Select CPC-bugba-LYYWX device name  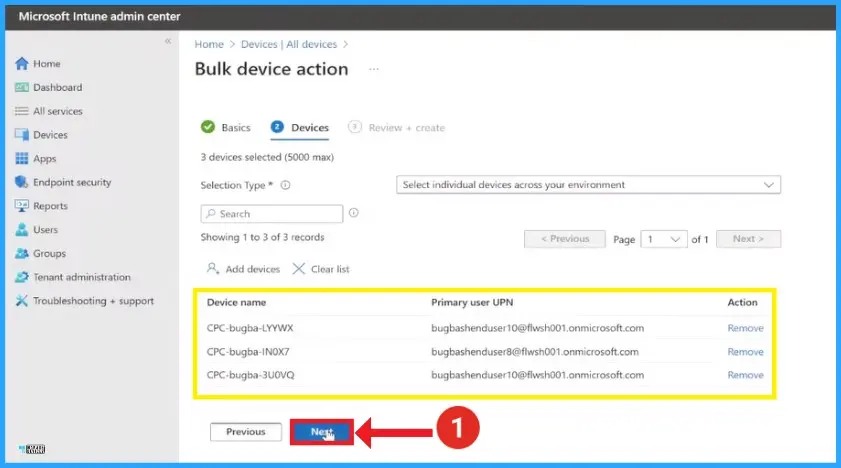click(x=250, y=328)
